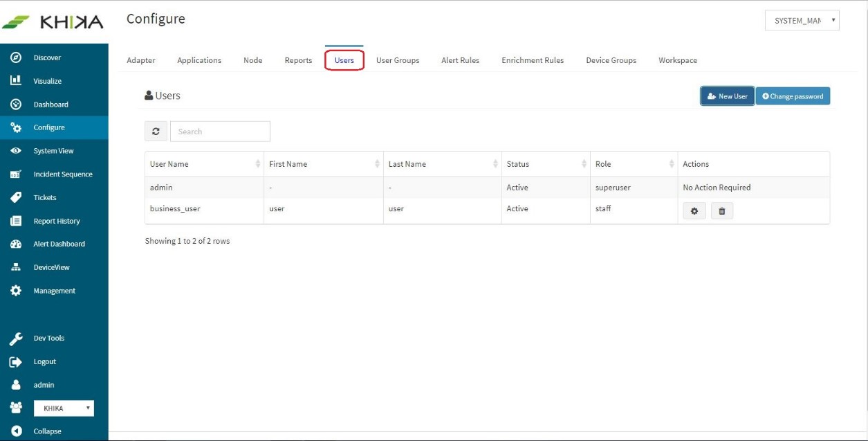This screenshot has width=868, height=441.
Task: Click the Discover sidebar label
Action: [x=47, y=57]
